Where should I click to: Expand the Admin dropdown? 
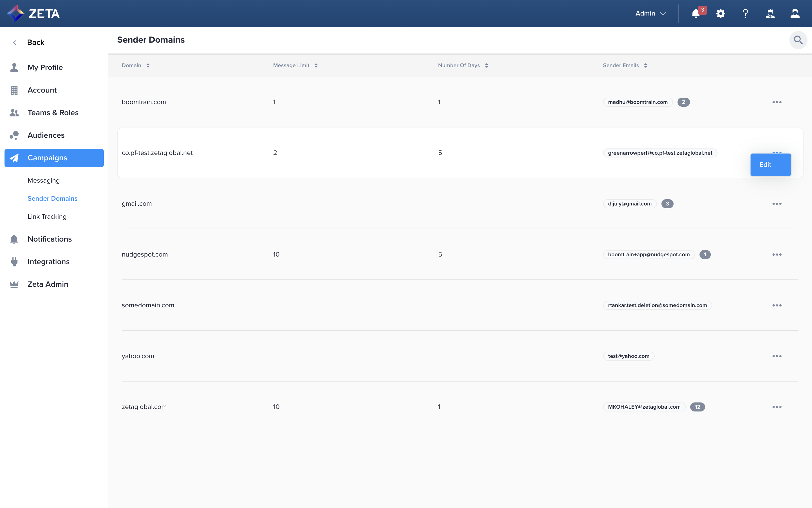coord(650,14)
